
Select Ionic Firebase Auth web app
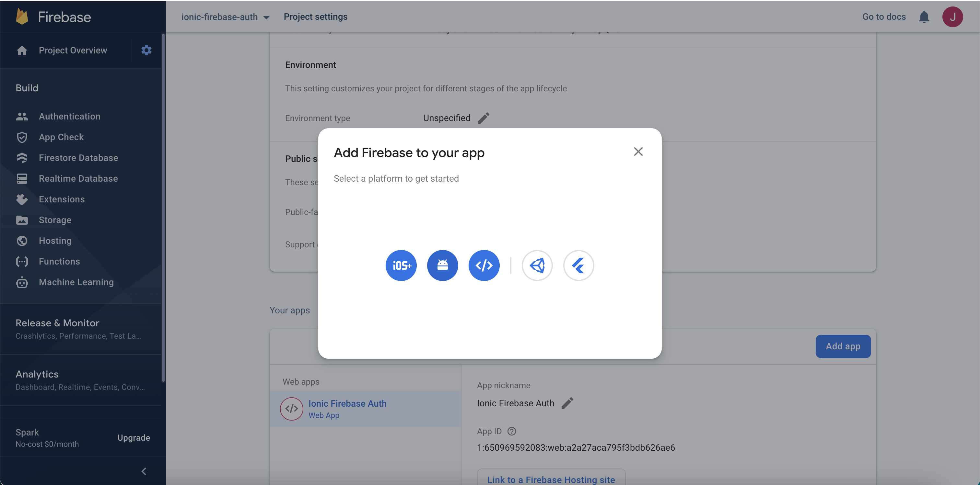tap(365, 409)
